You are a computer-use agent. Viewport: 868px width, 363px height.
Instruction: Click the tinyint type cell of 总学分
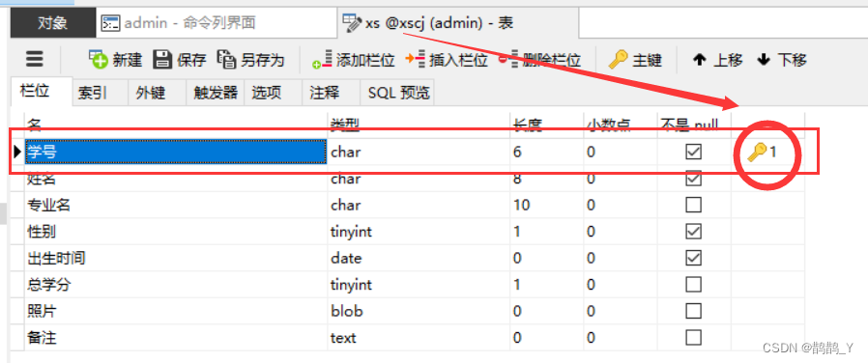419,285
